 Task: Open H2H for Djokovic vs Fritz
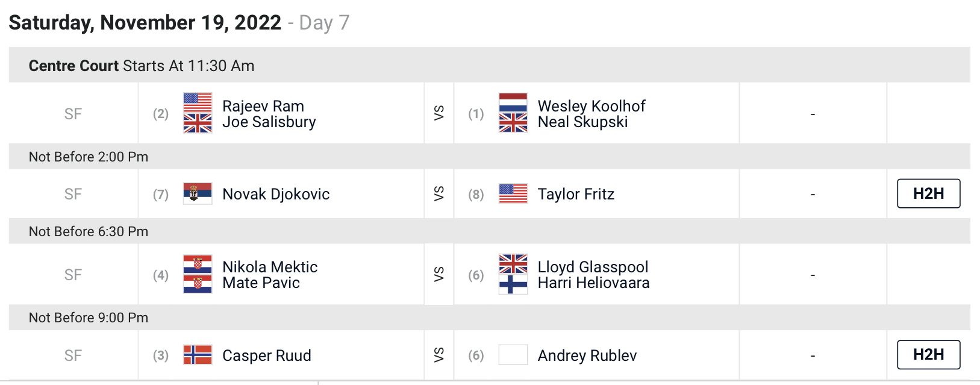tap(928, 193)
